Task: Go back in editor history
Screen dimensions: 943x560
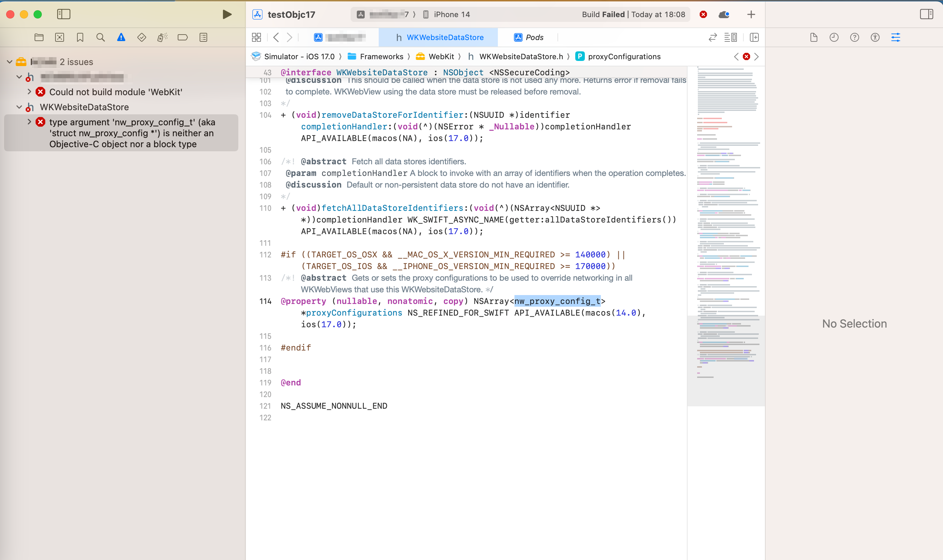Action: [276, 37]
